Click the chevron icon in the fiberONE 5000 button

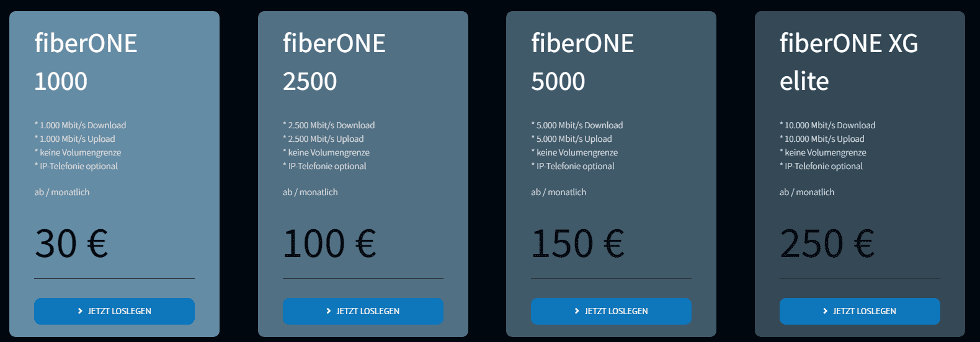577,311
